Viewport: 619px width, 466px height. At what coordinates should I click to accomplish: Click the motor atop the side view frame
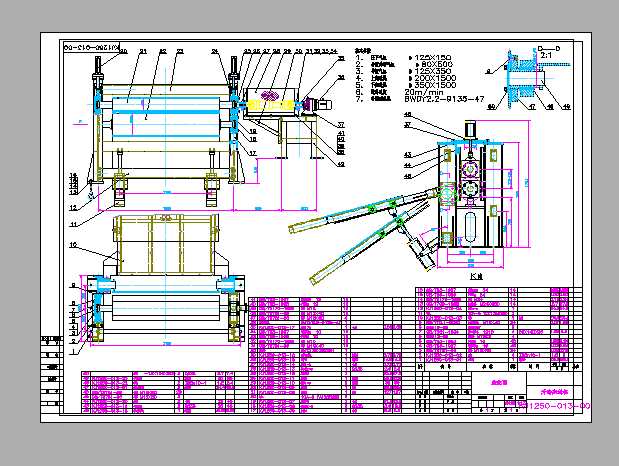click(470, 130)
